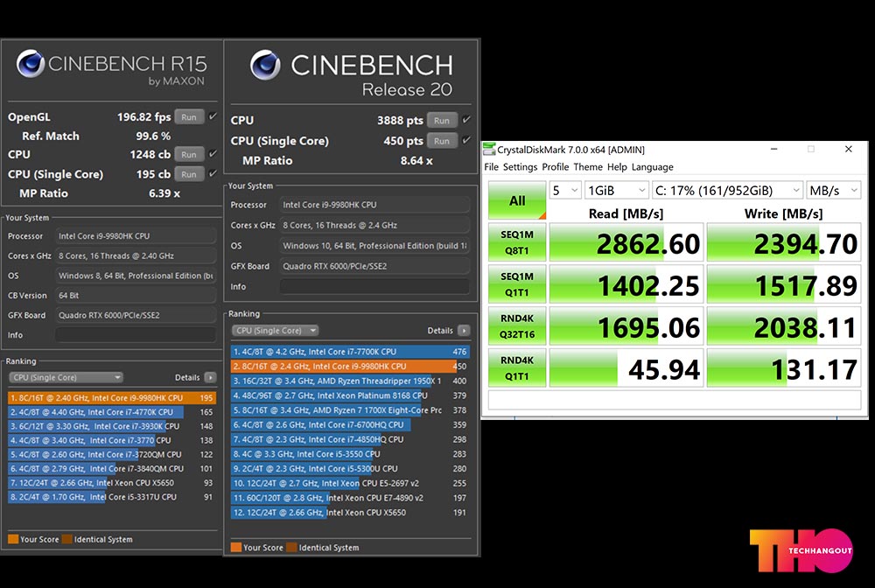Click the SEQ1M Q1T1 test button

click(x=517, y=284)
